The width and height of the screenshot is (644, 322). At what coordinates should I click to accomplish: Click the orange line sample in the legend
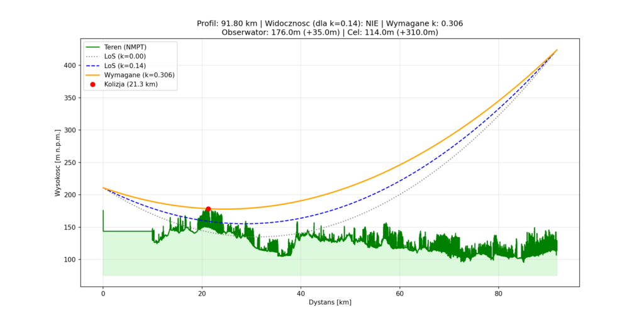tap(92, 75)
